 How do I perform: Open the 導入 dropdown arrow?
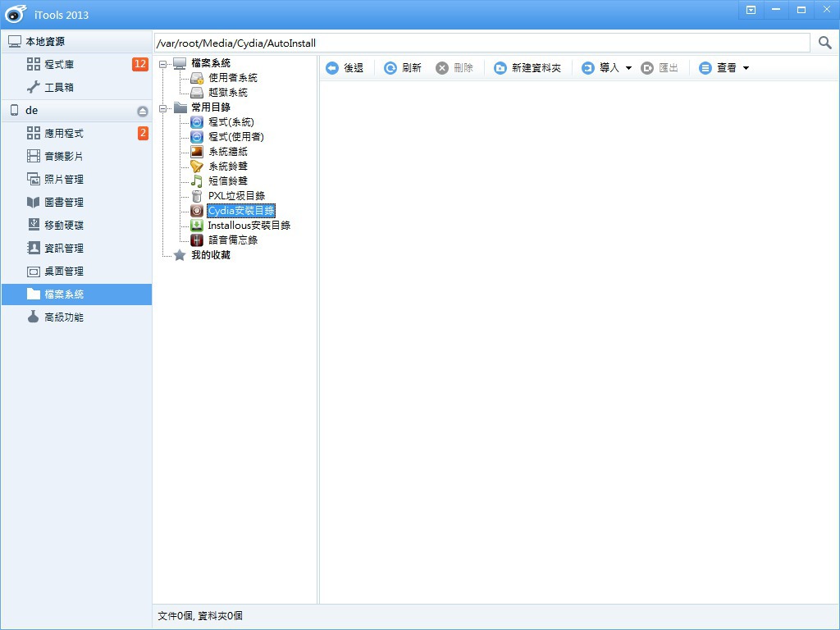[x=629, y=68]
